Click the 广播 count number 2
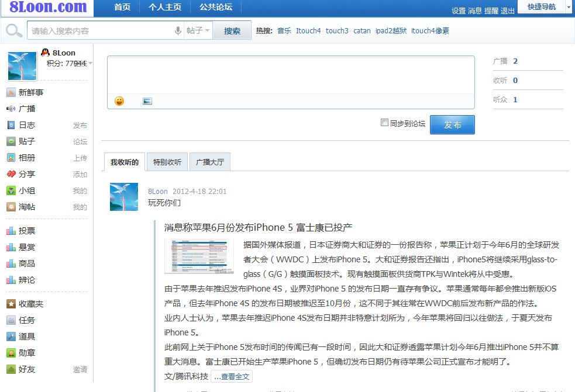The height and width of the screenshot is (392, 575). click(x=515, y=61)
